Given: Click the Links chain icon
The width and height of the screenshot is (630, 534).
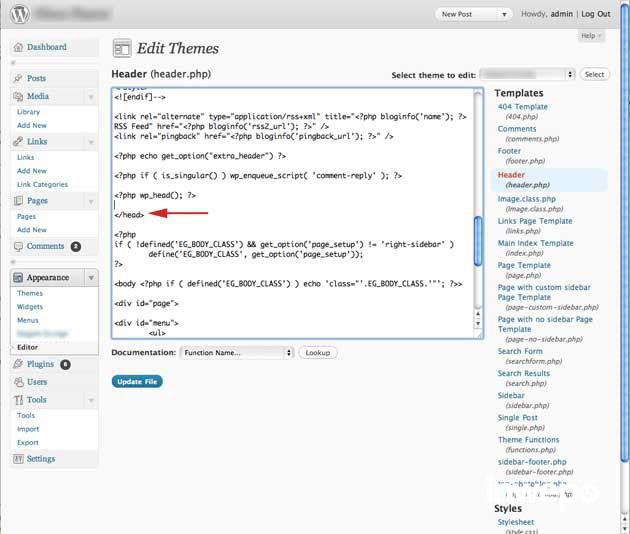Looking at the screenshot, I should (18, 141).
